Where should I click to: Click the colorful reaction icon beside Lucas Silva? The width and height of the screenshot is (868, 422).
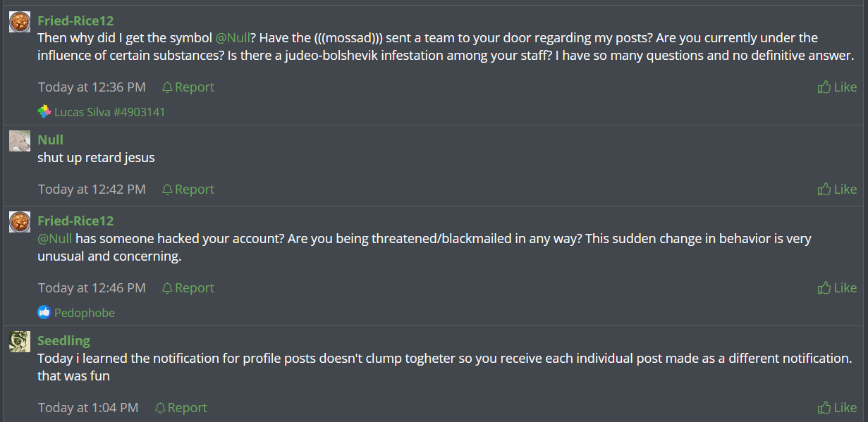(x=44, y=111)
